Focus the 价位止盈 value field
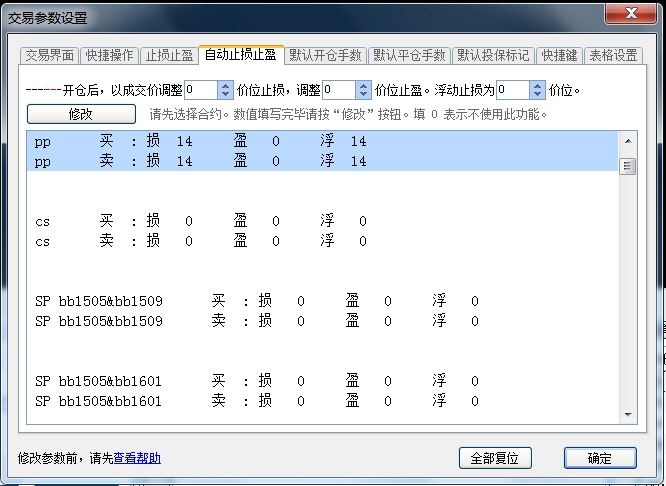This screenshot has height=486, width=666. click(x=339, y=90)
